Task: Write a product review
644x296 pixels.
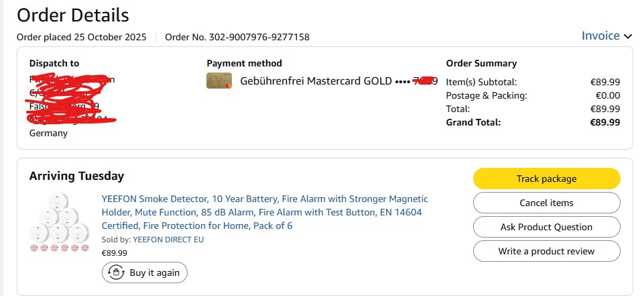Action: 546,251
